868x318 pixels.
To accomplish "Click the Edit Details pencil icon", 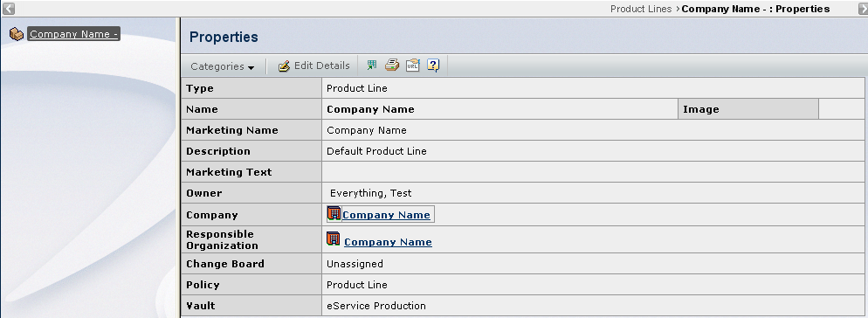I will click(x=284, y=66).
